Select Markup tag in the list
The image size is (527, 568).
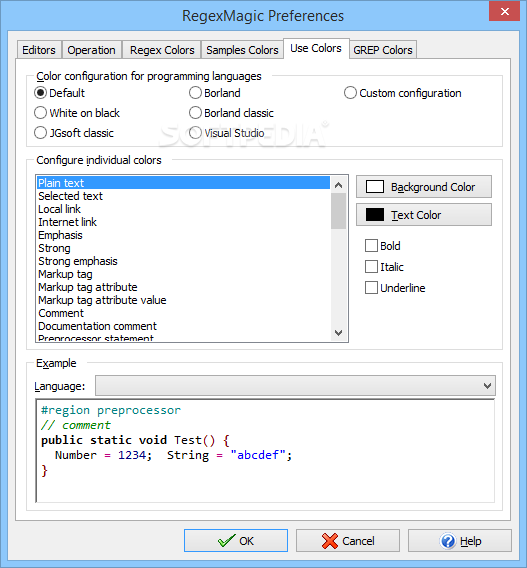click(x=183, y=274)
